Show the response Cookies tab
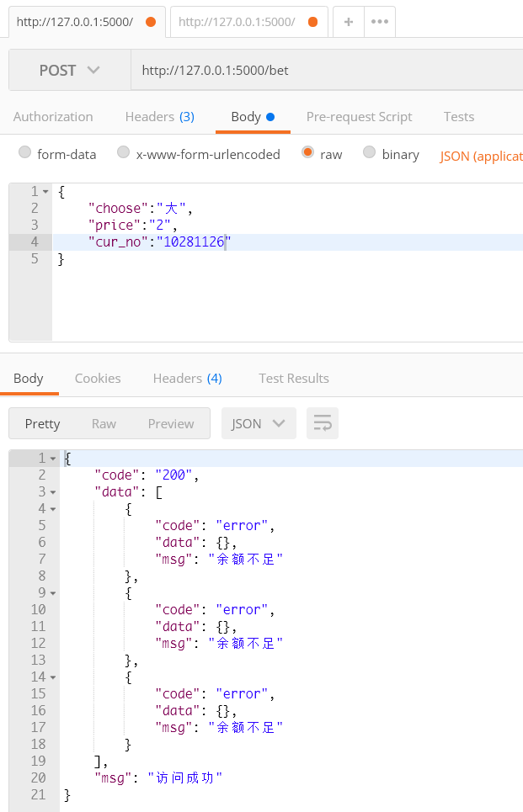Screen dimensions: 523x812 pyautogui.click(x=98, y=379)
